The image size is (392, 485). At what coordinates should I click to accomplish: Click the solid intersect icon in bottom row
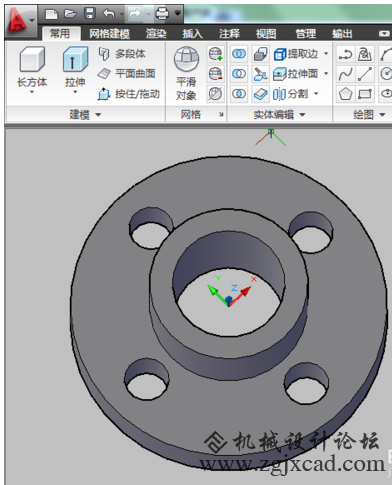click(x=239, y=94)
